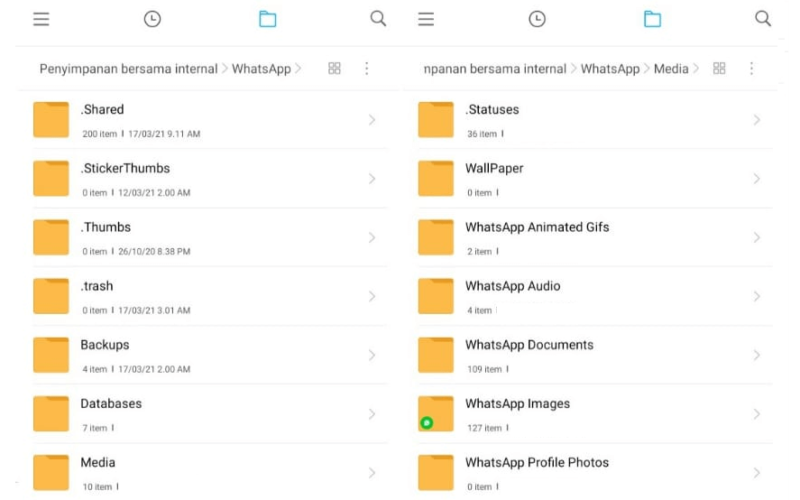Select the "Databases" folder name

[x=111, y=404]
